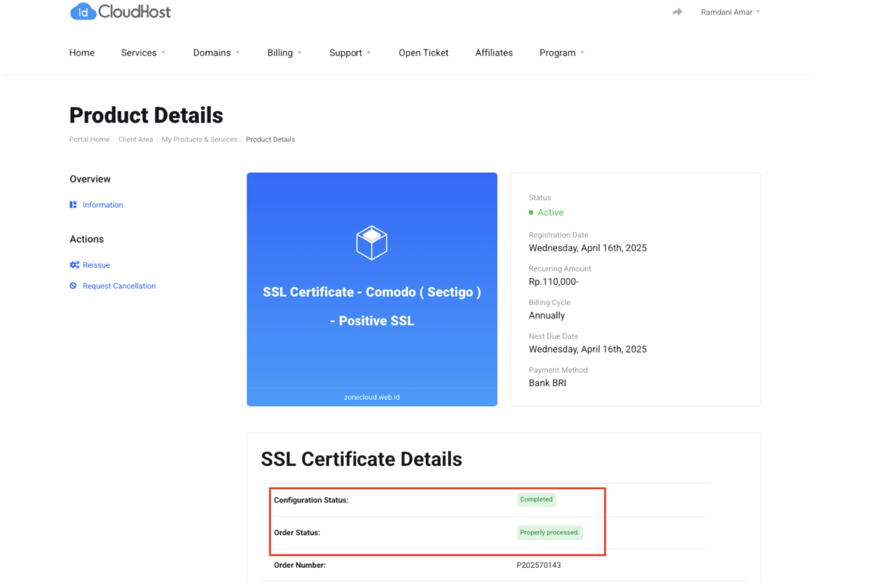Open the Information link in Overview
Screen dimensions: 869x588
(x=103, y=205)
